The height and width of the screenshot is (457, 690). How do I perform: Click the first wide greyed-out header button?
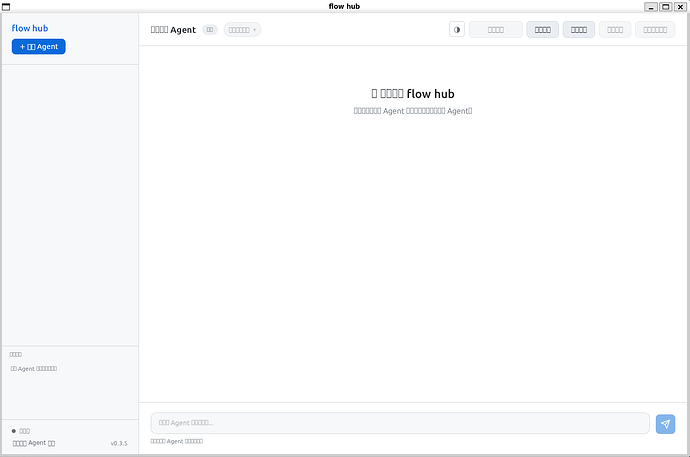(x=496, y=30)
